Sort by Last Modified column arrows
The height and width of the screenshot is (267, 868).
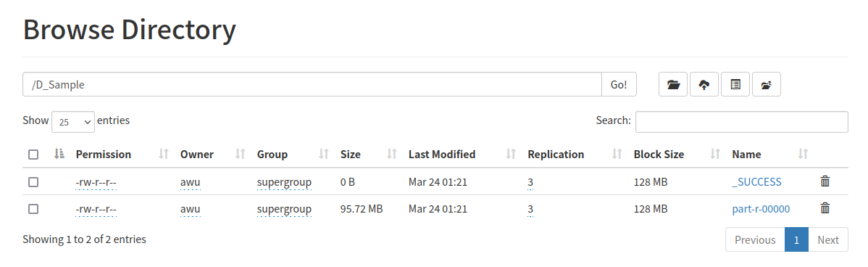click(511, 154)
